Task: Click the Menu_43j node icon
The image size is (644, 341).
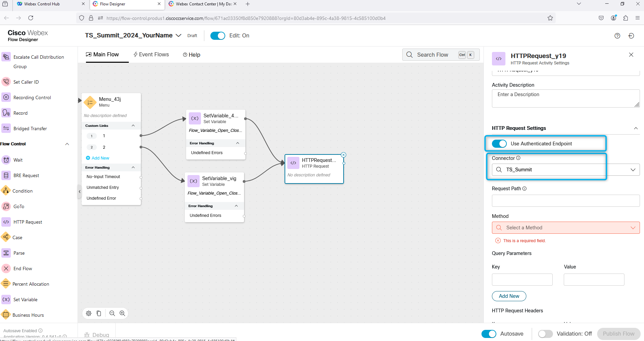Action: 90,103
